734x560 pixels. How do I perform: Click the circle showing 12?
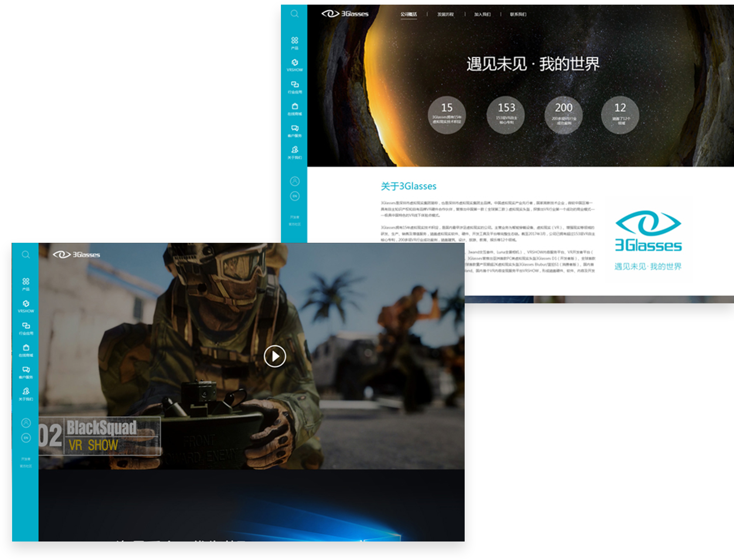point(620,115)
